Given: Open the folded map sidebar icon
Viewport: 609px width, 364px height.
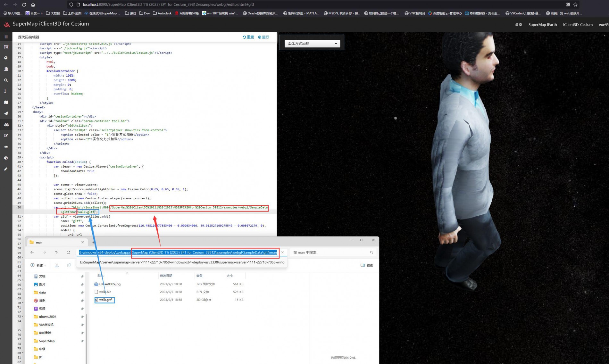Looking at the screenshot, I should coord(6,102).
